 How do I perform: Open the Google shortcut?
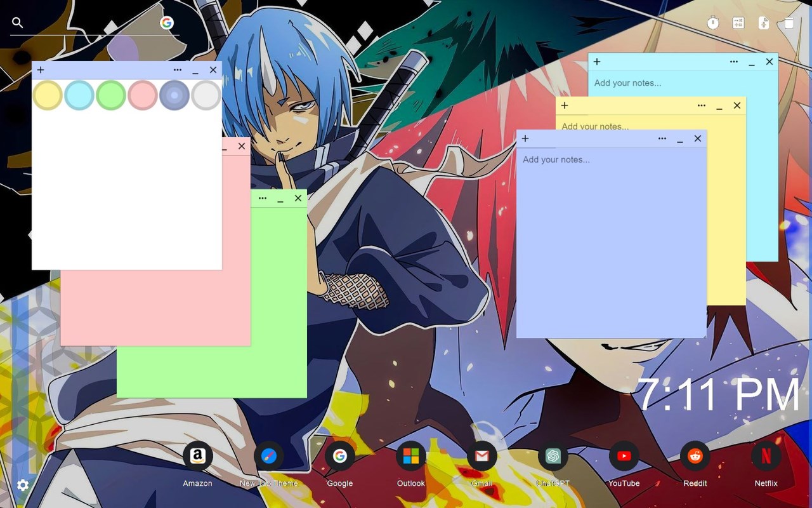340,456
